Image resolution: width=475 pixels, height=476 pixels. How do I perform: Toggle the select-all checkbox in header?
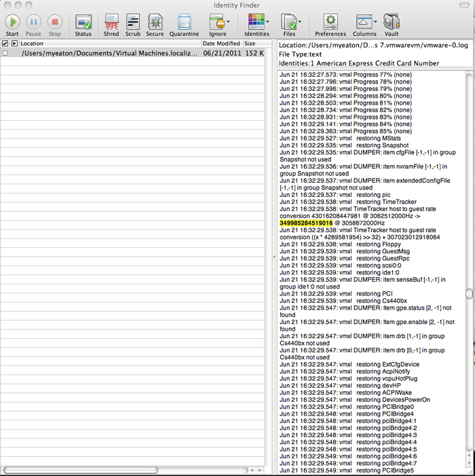click(5, 43)
